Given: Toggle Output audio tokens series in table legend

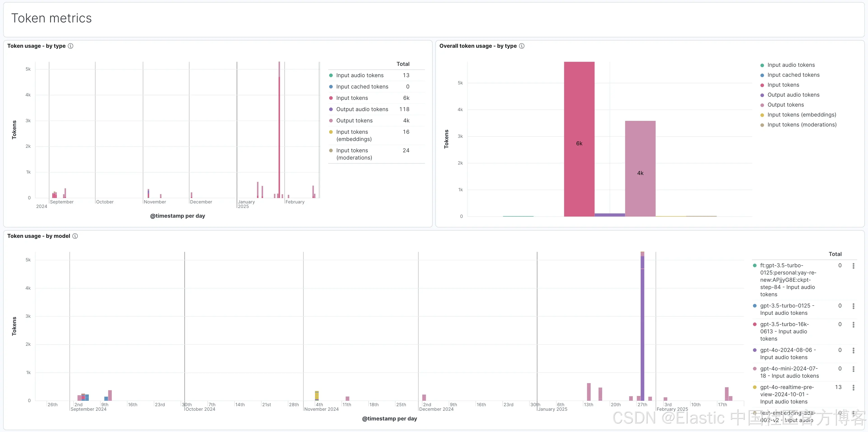Looking at the screenshot, I should pyautogui.click(x=362, y=109).
